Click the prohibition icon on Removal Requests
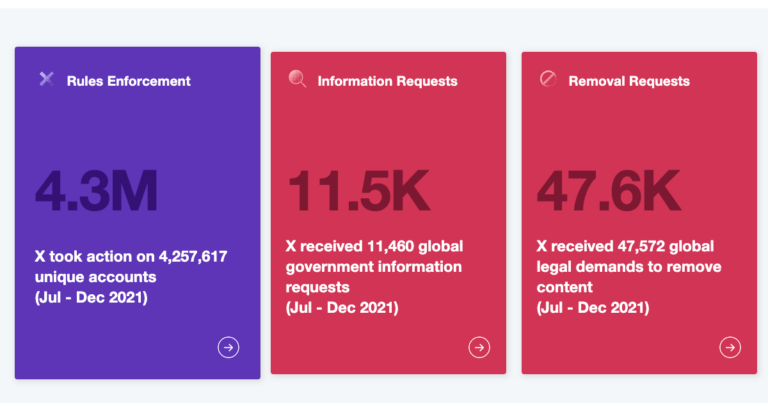Image resolution: width=768 pixels, height=403 pixels. click(548, 78)
